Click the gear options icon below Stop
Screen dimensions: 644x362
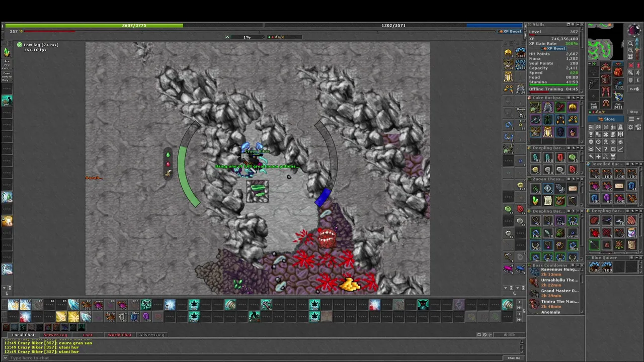pyautogui.click(x=630, y=127)
